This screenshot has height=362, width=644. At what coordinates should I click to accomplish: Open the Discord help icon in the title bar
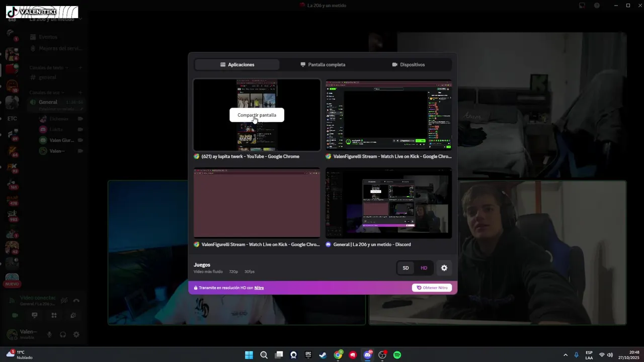click(597, 6)
